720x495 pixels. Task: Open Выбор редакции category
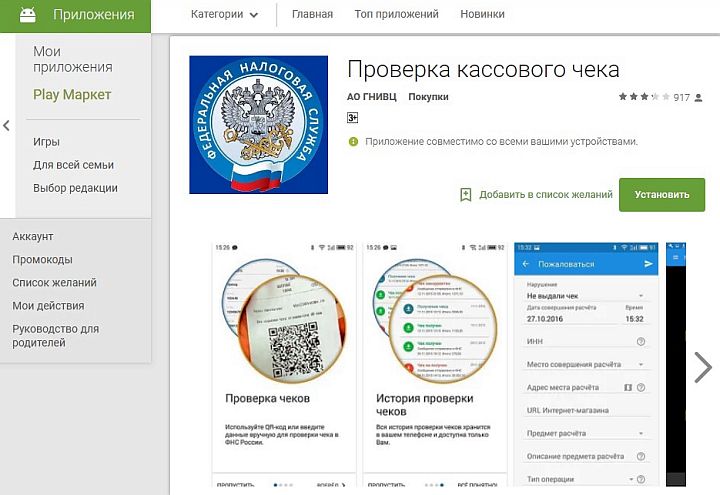click(75, 188)
